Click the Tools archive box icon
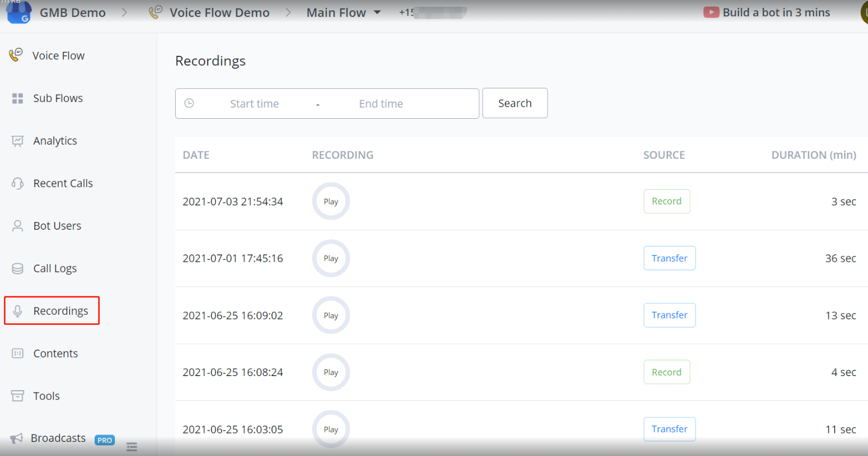This screenshot has width=868, height=456. pos(17,396)
